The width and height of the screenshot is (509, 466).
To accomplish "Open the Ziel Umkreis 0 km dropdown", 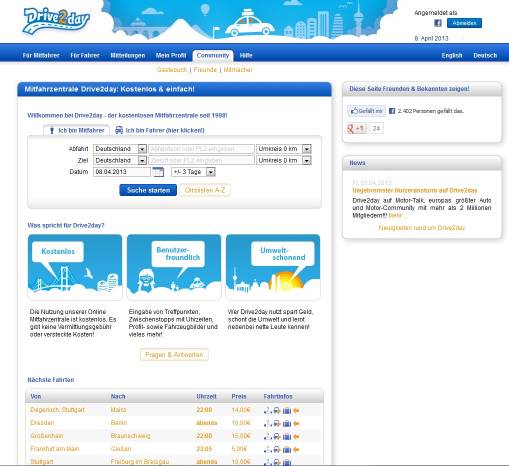I will [x=284, y=160].
